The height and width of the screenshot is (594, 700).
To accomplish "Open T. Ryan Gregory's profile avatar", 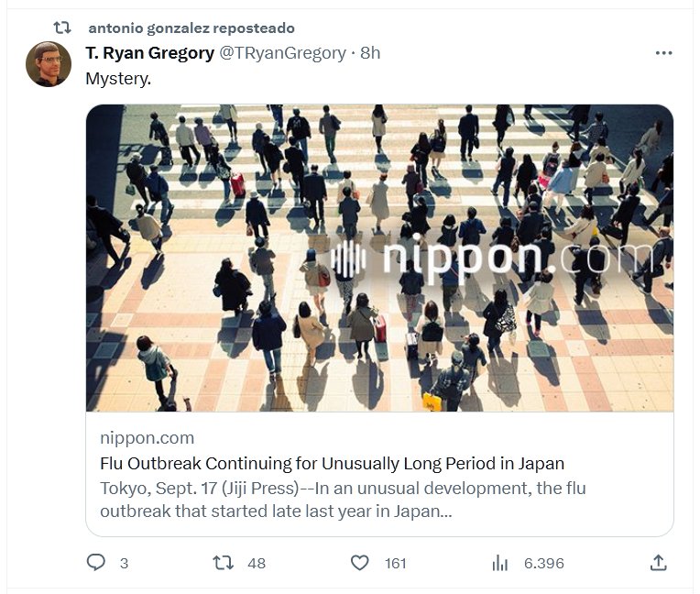I will tap(49, 64).
